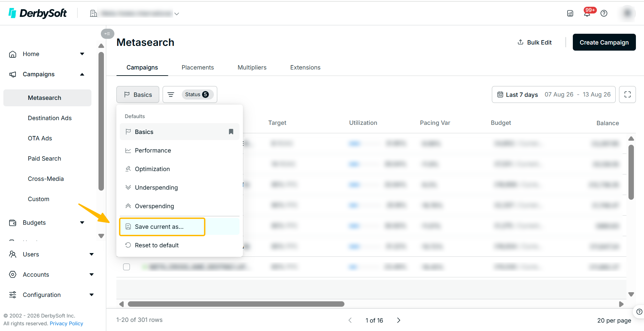
Task: Open the notifications bell icon
Action: coord(587,13)
